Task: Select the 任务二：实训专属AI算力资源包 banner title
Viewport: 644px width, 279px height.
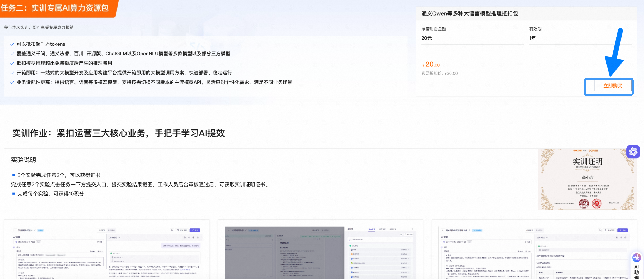Action: (x=55, y=8)
